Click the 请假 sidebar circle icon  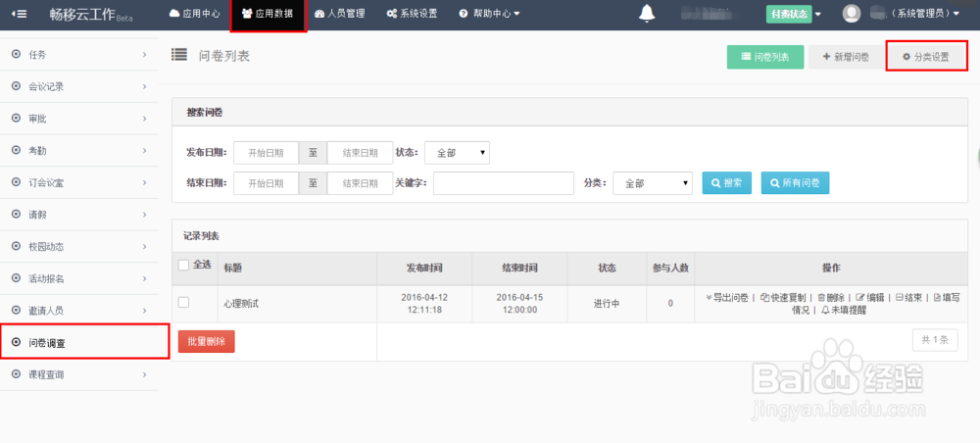[17, 215]
